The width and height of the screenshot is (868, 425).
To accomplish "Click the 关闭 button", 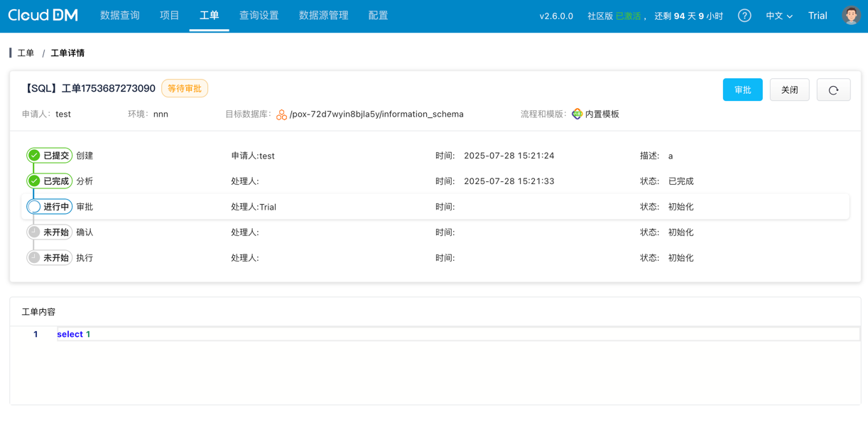I will point(789,90).
